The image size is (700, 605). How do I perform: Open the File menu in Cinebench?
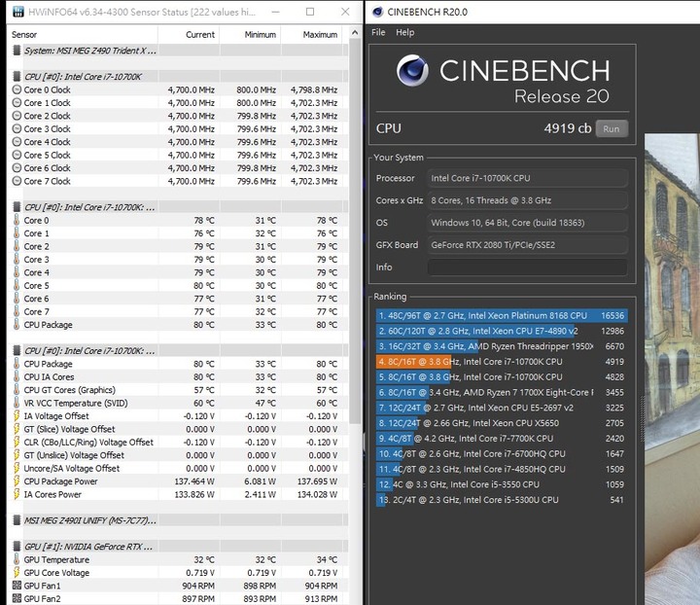pyautogui.click(x=378, y=32)
